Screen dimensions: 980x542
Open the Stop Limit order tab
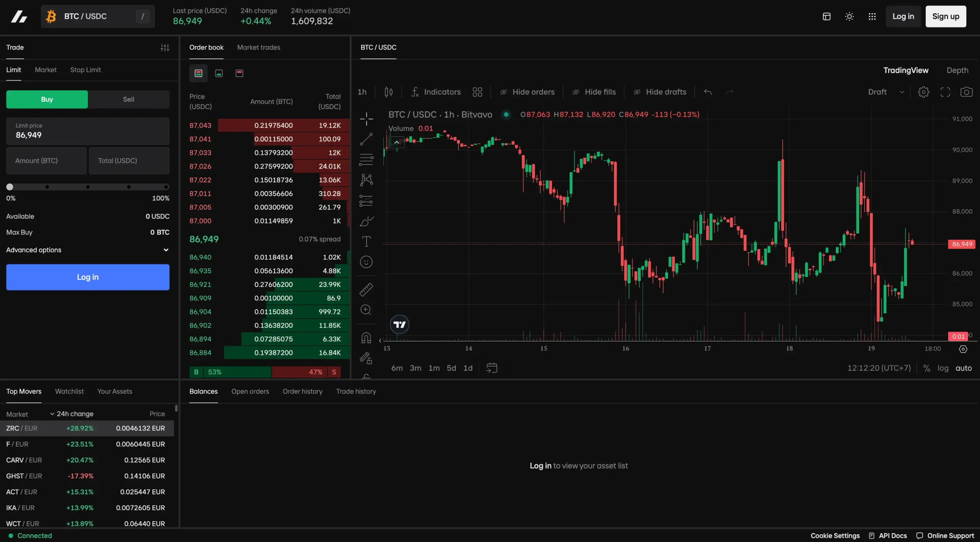85,70
